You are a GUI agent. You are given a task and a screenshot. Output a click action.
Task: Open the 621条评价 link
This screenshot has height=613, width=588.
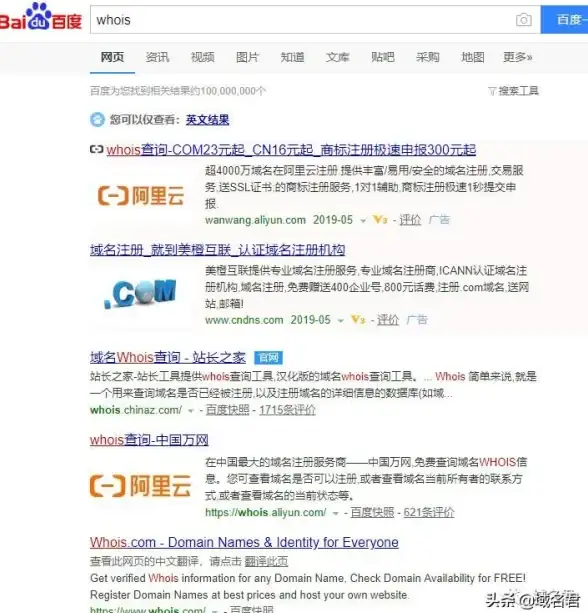(x=429, y=512)
